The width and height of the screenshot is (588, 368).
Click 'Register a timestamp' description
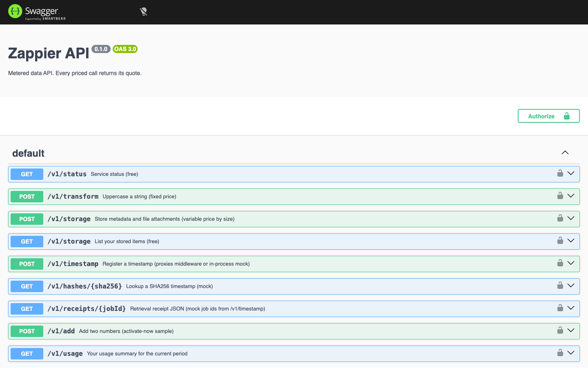tap(176, 264)
